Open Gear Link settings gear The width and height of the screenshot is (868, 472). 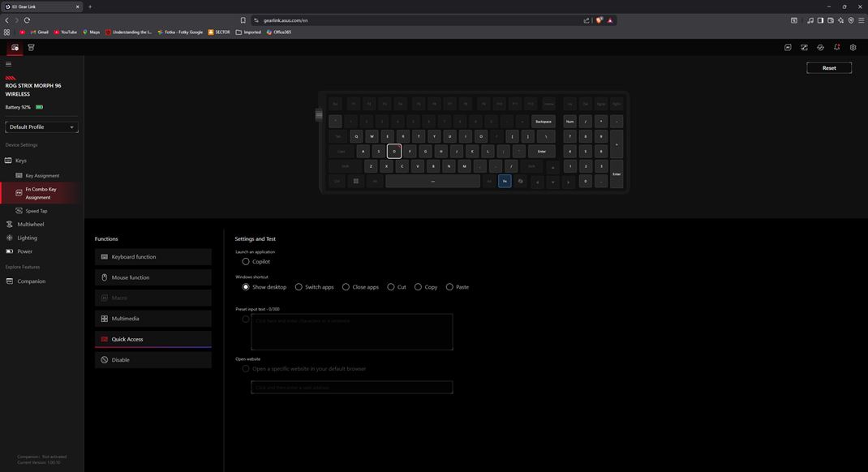[853, 48]
